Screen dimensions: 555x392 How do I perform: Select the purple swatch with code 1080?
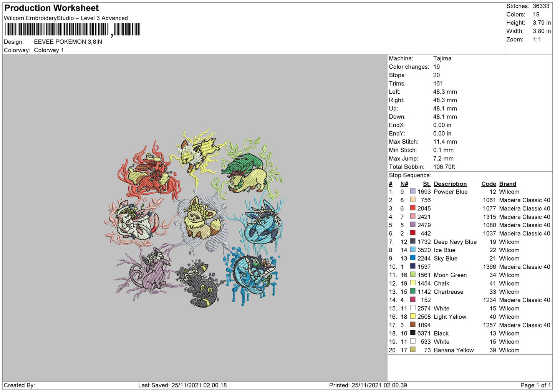point(413,225)
